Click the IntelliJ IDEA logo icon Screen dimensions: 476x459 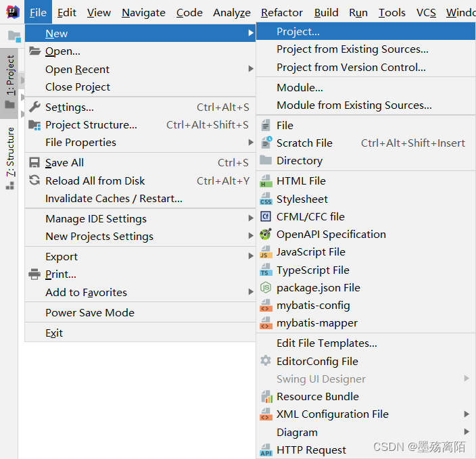[x=12, y=12]
